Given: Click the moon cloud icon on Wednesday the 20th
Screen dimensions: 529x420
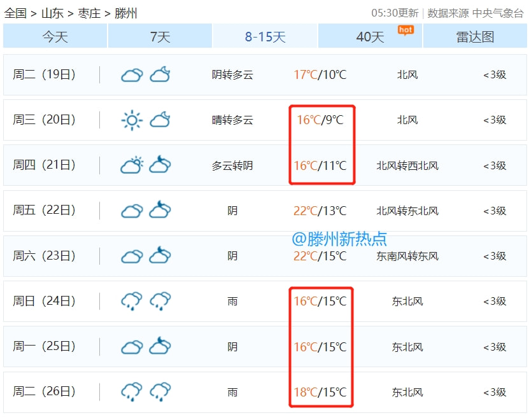Looking at the screenshot, I should (x=160, y=120).
